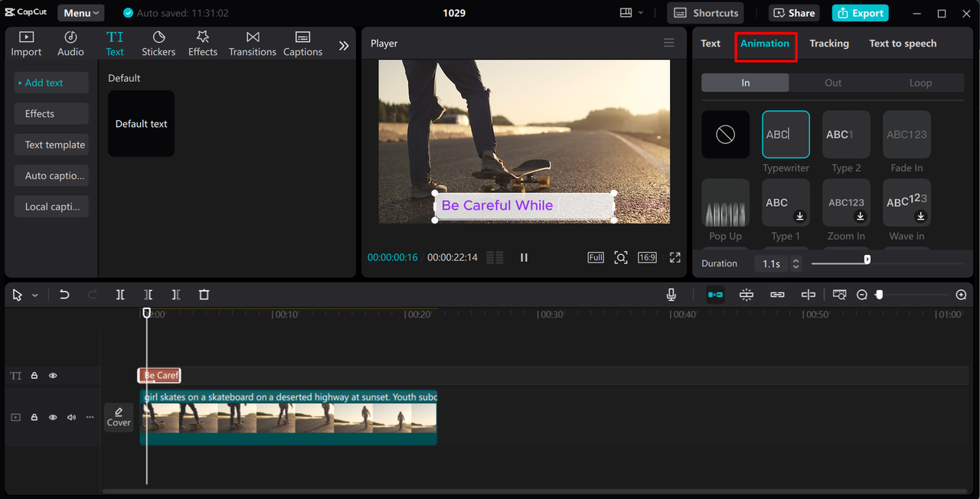Pause the video playback
The height and width of the screenshot is (499, 980).
[x=524, y=258]
